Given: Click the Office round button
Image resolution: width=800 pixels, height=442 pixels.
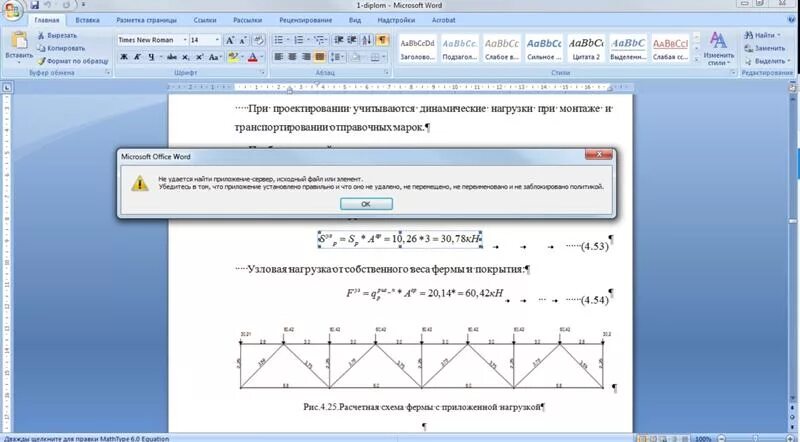Looking at the screenshot, I should tap(11, 9).
